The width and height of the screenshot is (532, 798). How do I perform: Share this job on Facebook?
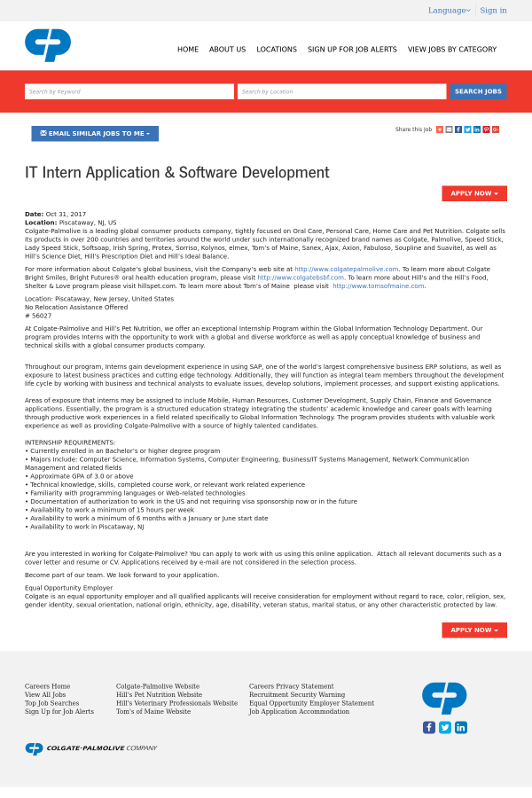click(x=458, y=129)
